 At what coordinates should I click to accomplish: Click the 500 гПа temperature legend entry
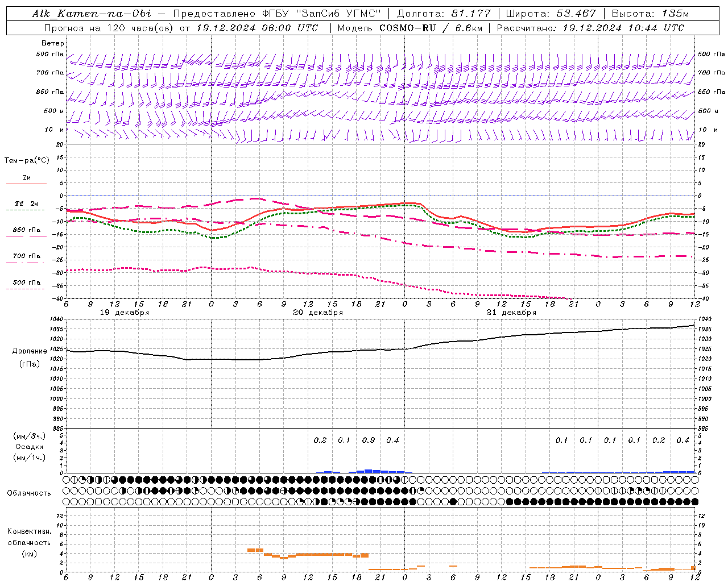(26, 282)
